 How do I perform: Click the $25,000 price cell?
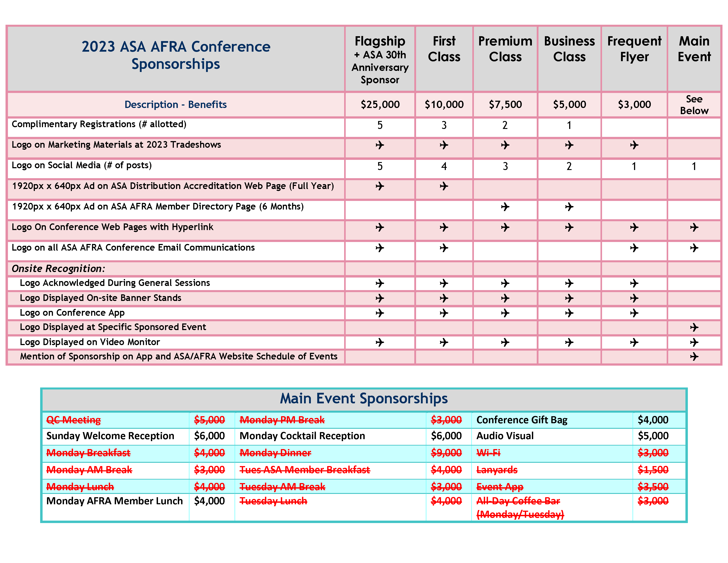380,104
